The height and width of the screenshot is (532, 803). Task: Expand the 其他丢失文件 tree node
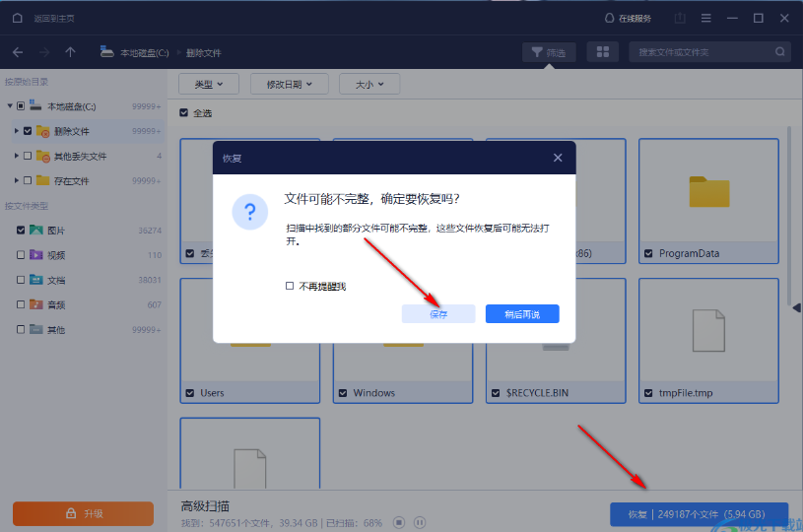click(x=17, y=156)
